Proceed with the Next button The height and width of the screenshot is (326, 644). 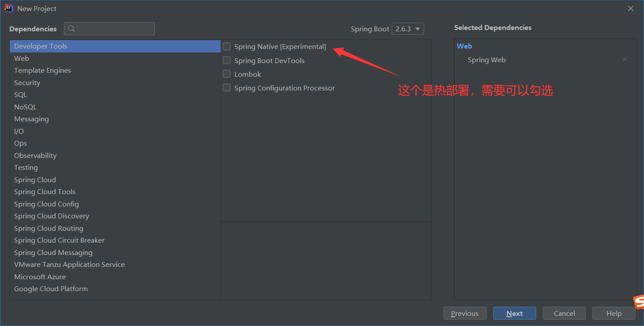click(x=515, y=313)
